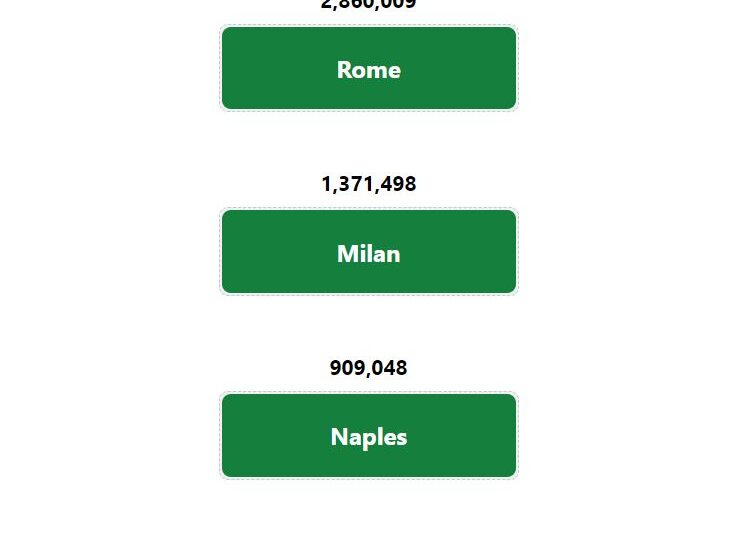737x536 pixels.
Task: Click the number above the Milan button
Action: pyautogui.click(x=369, y=184)
